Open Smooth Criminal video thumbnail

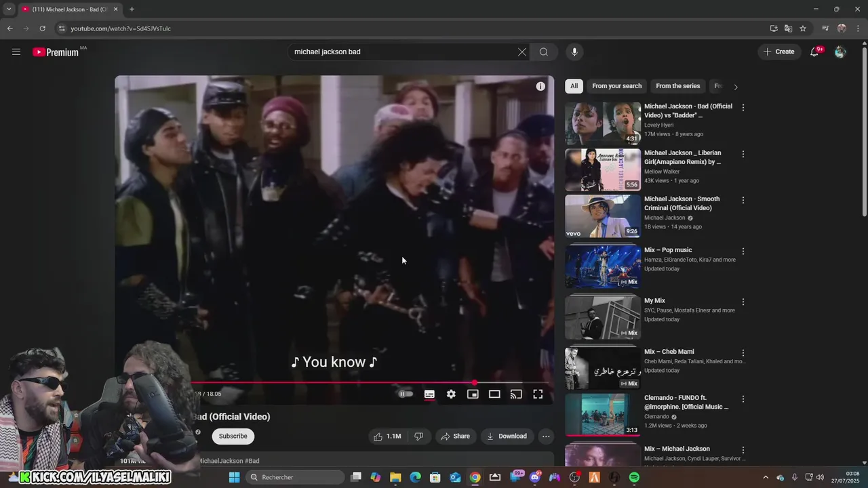pos(603,216)
